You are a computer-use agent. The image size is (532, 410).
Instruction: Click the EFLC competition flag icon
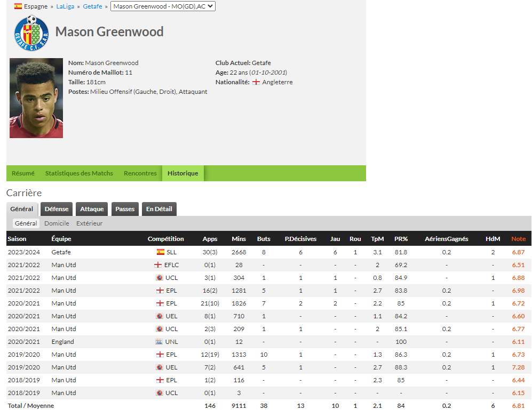tap(158, 265)
